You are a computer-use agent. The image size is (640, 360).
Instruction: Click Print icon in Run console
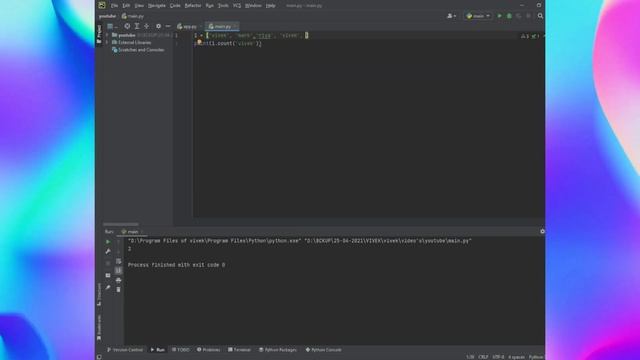[118, 280]
